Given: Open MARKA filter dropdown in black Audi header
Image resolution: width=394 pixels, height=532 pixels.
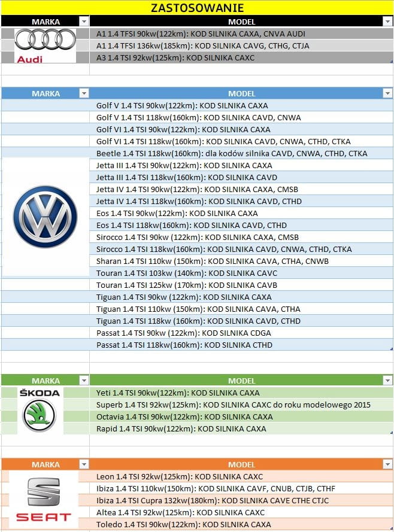Looking at the screenshot, I should (x=84, y=22).
